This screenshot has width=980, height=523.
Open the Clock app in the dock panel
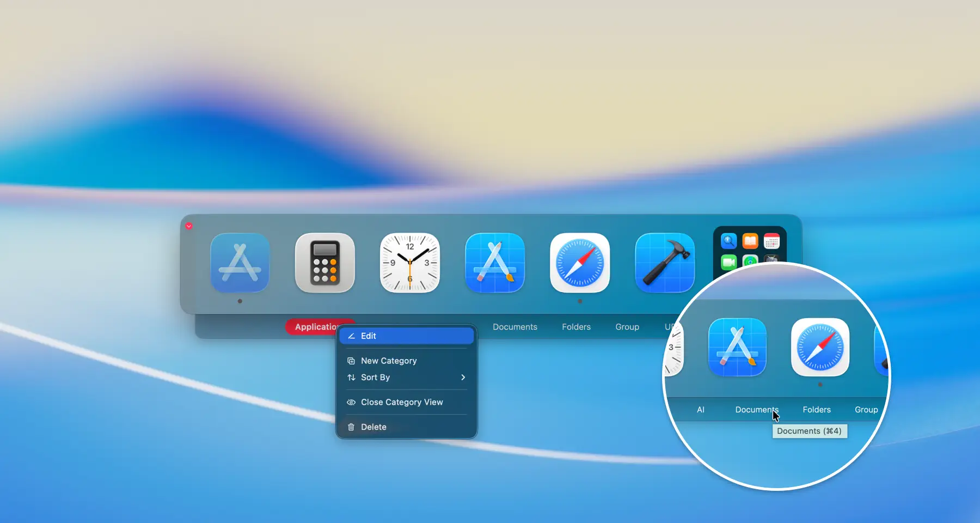(x=410, y=263)
